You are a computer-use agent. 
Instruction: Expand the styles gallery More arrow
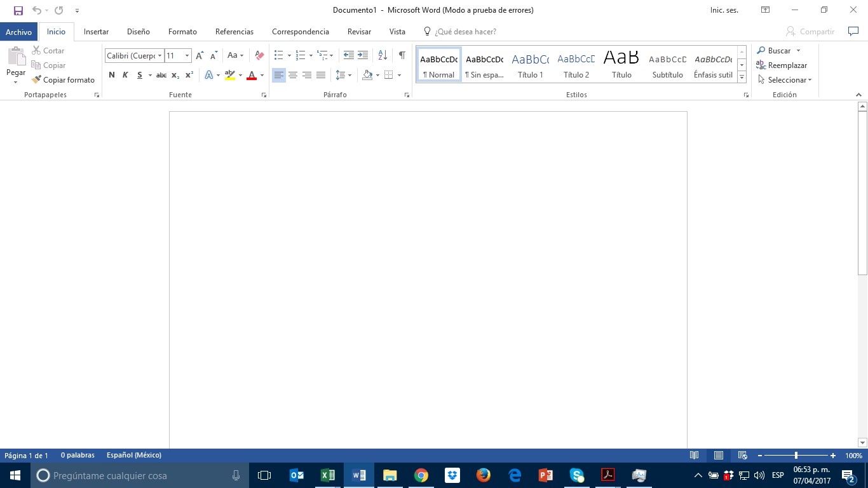pyautogui.click(x=742, y=78)
